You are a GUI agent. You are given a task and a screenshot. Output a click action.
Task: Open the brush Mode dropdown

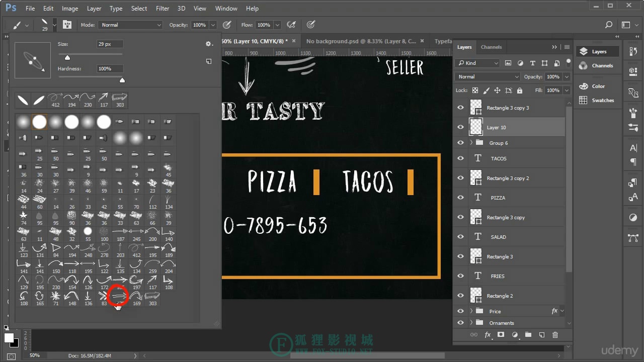(x=130, y=25)
